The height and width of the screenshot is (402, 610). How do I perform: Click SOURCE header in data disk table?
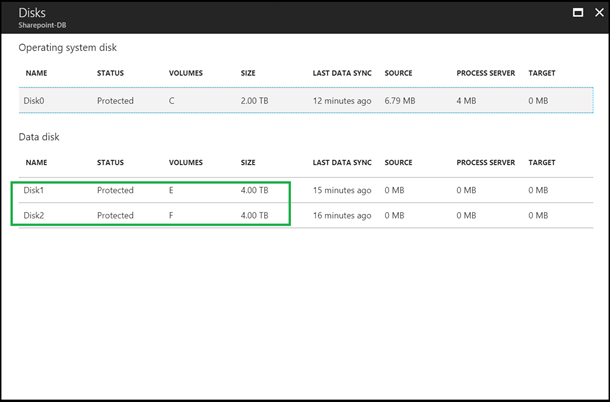click(x=398, y=163)
